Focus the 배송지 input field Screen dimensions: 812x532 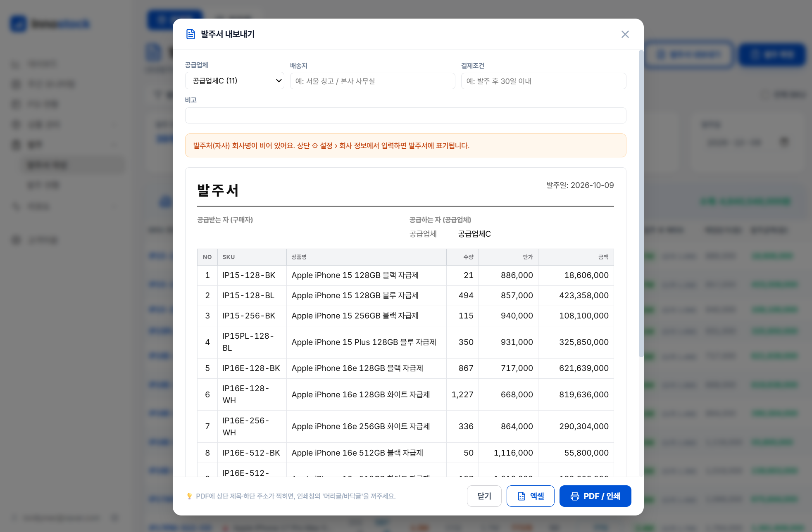pos(372,81)
